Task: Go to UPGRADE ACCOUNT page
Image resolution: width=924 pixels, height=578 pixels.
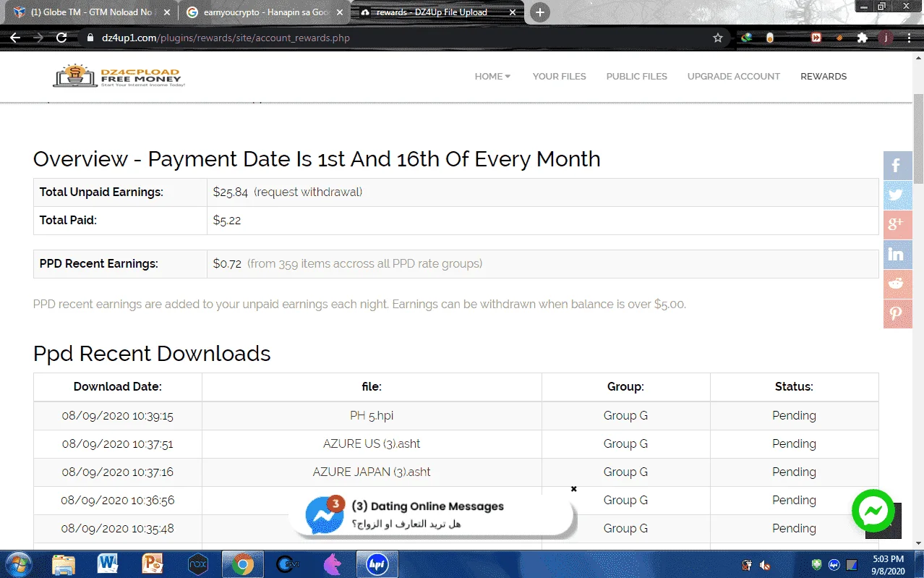Action: pyautogui.click(x=734, y=76)
